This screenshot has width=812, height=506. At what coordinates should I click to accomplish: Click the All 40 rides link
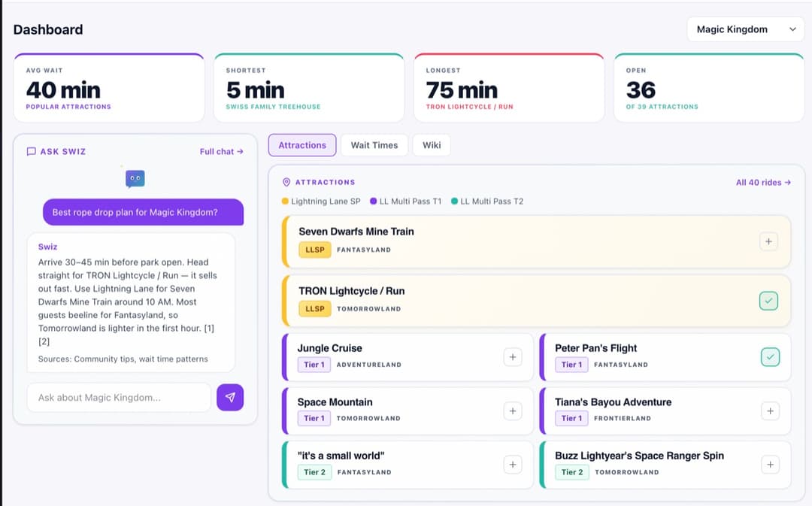click(x=763, y=182)
